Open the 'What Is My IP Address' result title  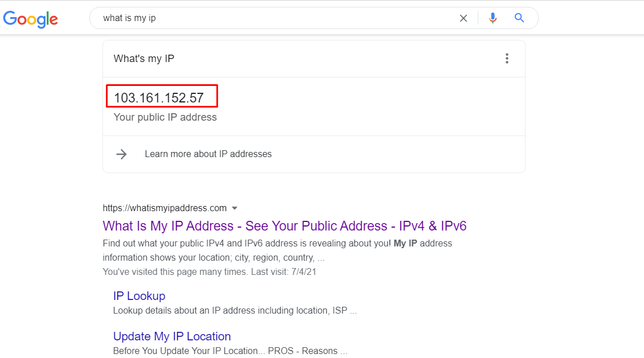[x=284, y=226]
